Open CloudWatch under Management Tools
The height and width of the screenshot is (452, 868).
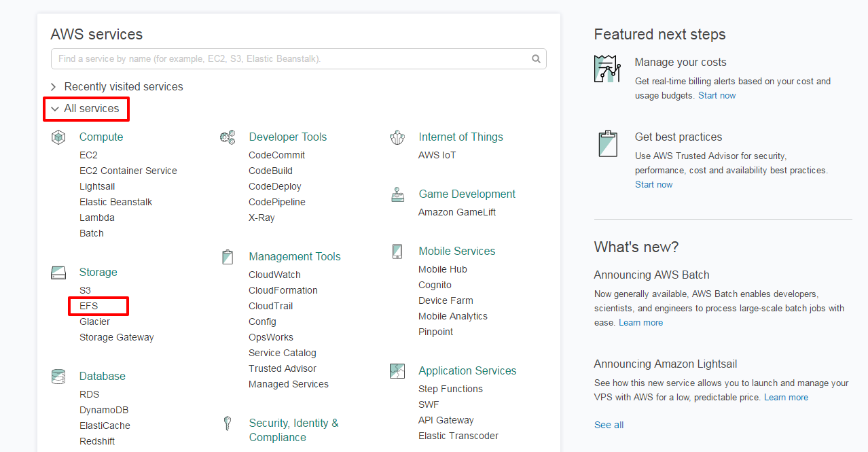pos(274,275)
